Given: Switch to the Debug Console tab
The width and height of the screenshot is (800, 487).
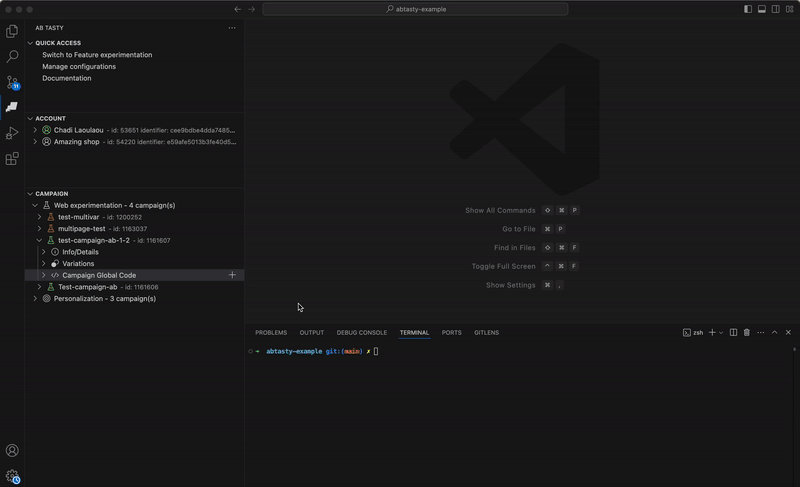Looking at the screenshot, I should tap(362, 332).
